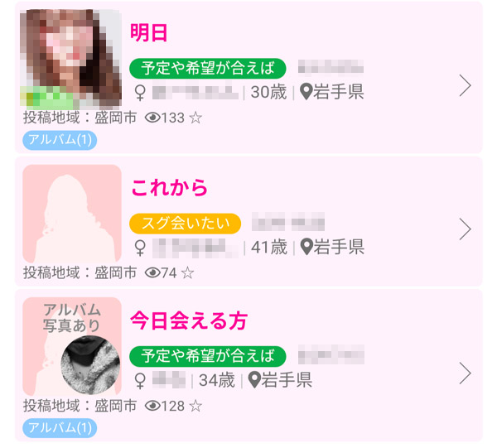This screenshot has width=497, height=448.
Task: Click location pin beside 岩手県 on 30歳 row
Action: pos(306,92)
